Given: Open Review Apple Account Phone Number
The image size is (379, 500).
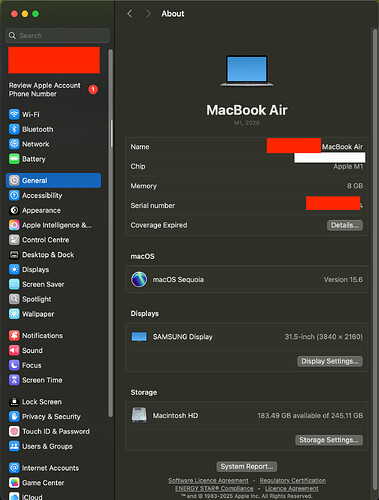Looking at the screenshot, I should tap(45, 90).
